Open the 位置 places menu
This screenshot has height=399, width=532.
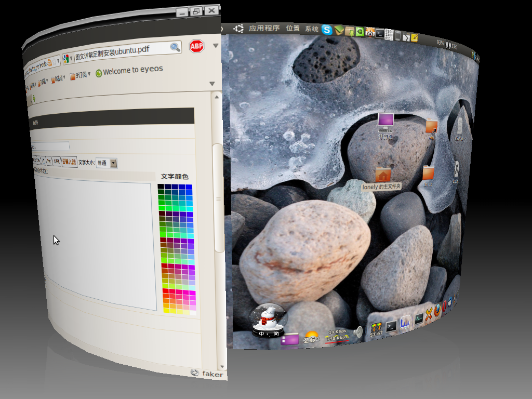click(292, 28)
